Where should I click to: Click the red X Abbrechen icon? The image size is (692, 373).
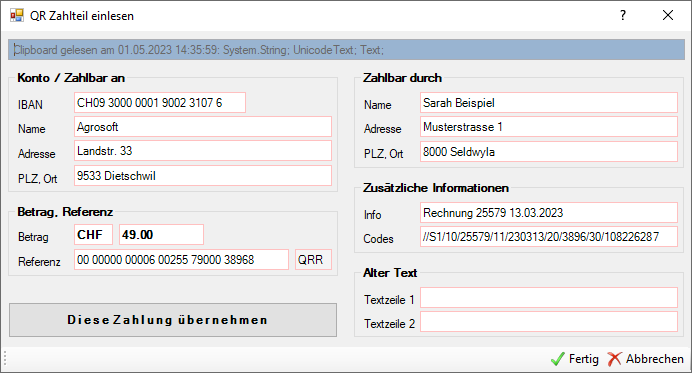pos(614,359)
